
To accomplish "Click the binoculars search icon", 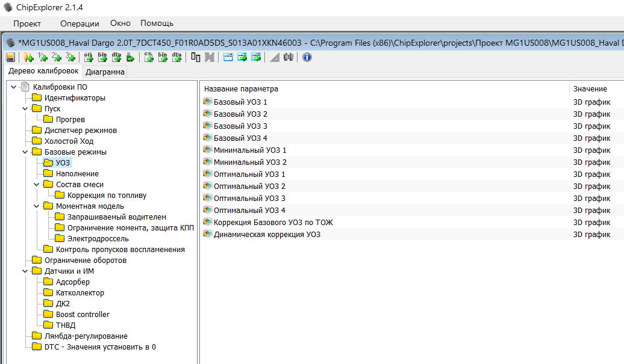I will 288,57.
